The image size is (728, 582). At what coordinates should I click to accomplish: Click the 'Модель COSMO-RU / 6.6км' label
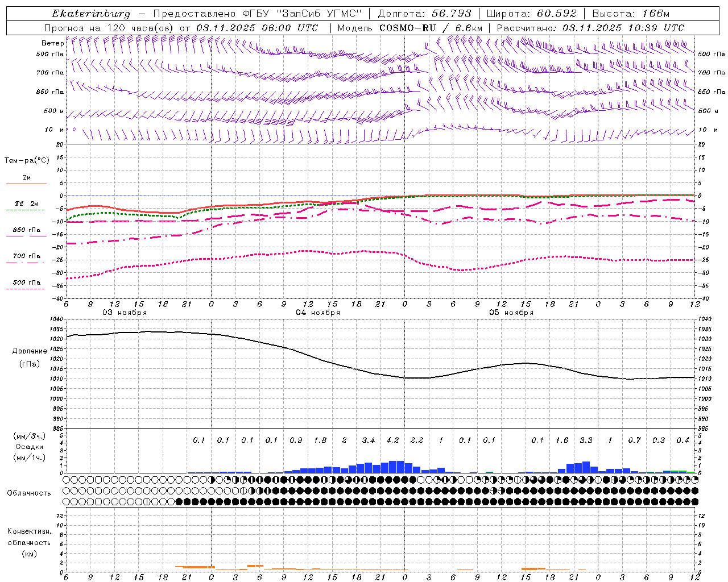click(x=410, y=28)
